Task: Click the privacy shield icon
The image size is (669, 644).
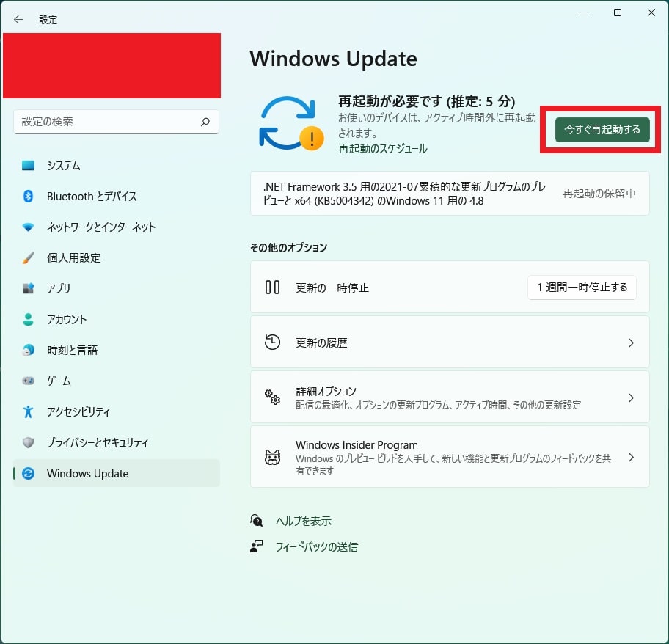Action: tap(28, 442)
